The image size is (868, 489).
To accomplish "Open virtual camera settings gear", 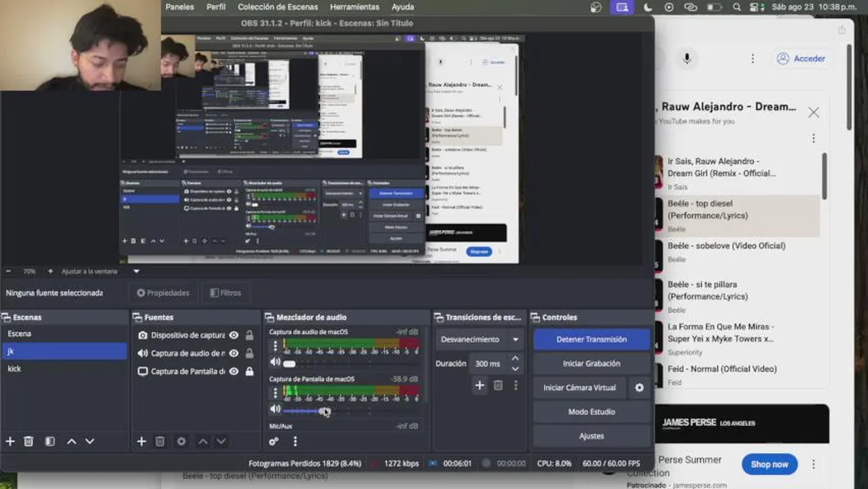I will (x=639, y=388).
